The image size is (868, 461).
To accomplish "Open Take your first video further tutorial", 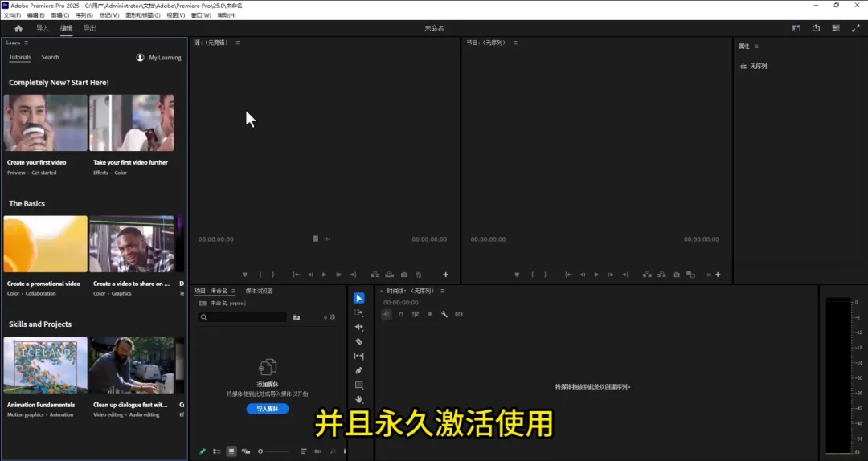I will [132, 123].
